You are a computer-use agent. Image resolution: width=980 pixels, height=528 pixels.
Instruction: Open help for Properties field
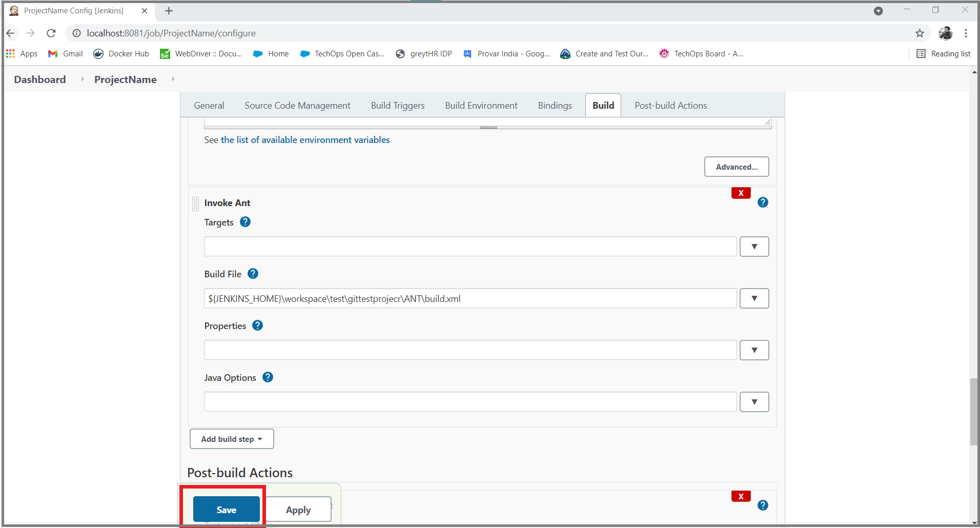point(258,326)
